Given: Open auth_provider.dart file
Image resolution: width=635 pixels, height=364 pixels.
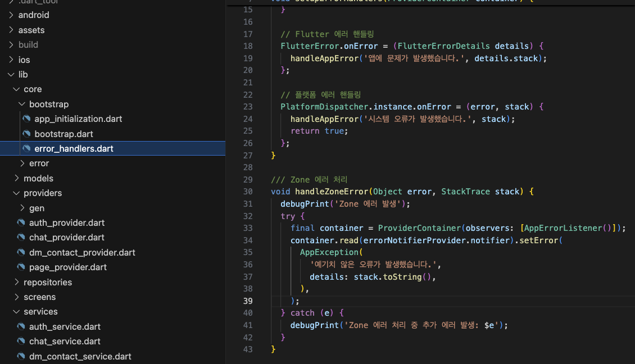Looking at the screenshot, I should click(67, 222).
